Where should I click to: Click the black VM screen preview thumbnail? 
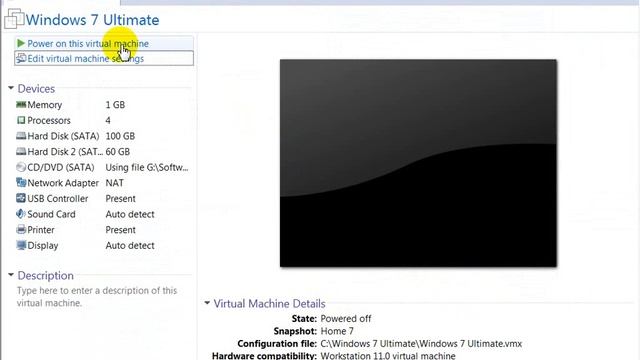418,163
